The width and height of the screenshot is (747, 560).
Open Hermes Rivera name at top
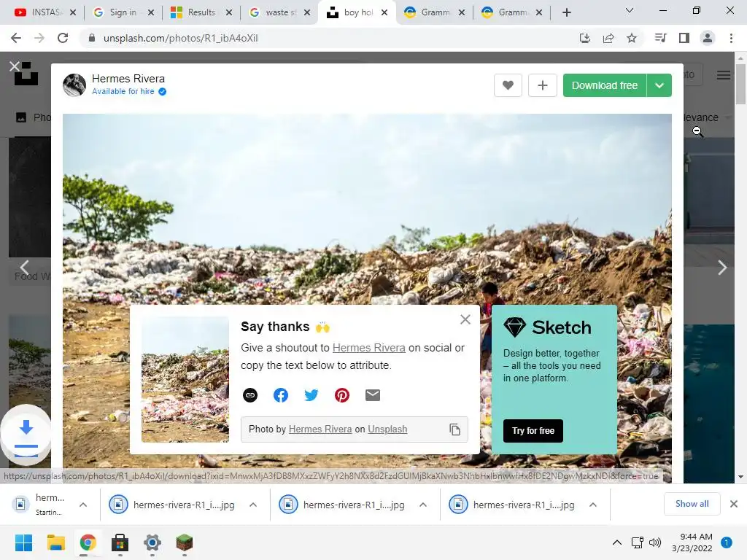pyautogui.click(x=128, y=79)
